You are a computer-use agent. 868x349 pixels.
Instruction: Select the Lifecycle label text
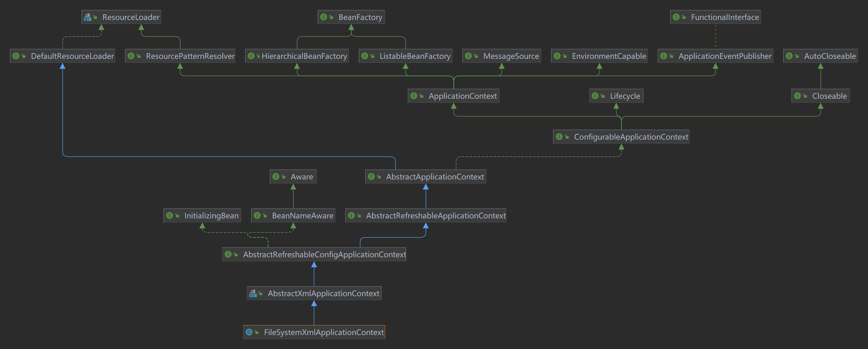(625, 96)
